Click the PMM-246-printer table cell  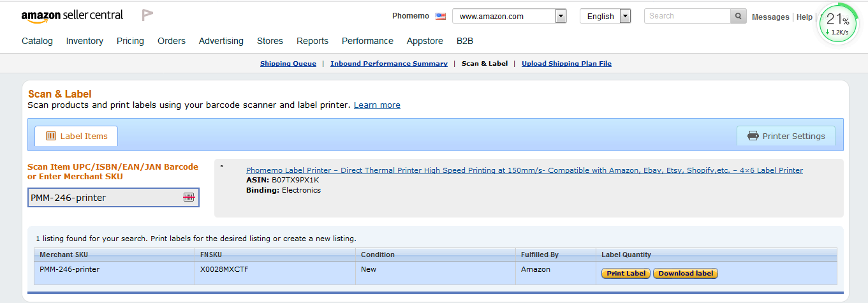tap(70, 269)
